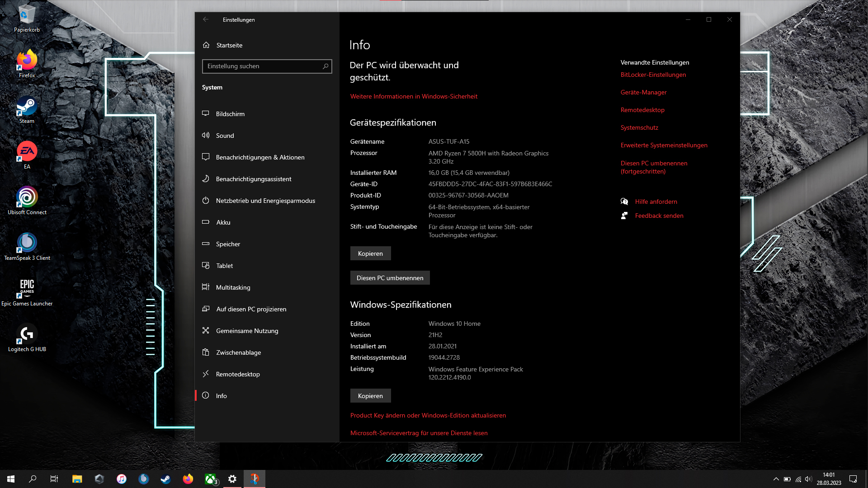Screen dimensions: 868x488
Task: Click Diesen PC umbenennen button
Action: click(390, 277)
